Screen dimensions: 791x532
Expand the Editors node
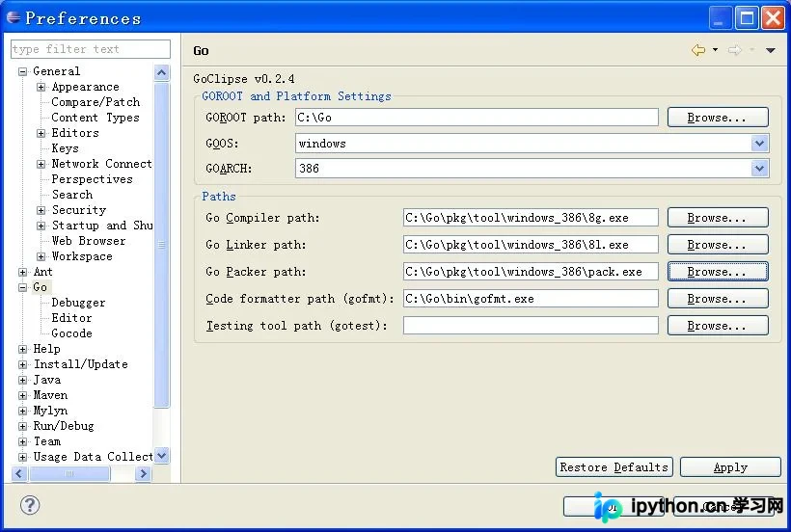pos(41,134)
